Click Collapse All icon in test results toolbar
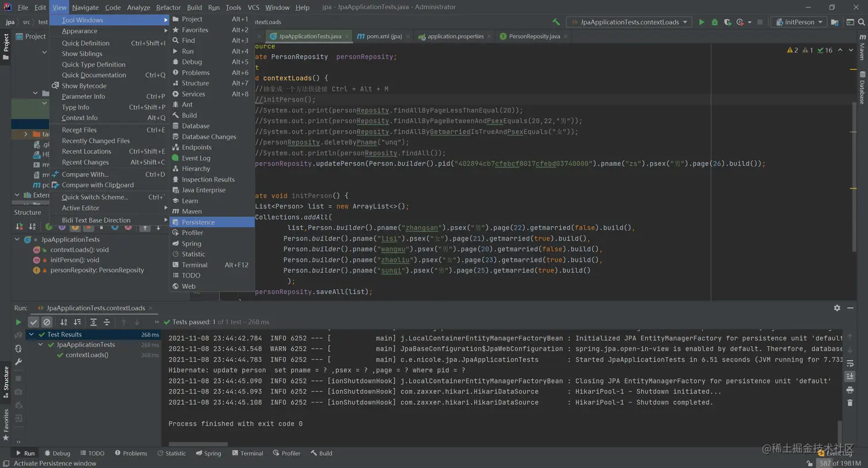This screenshot has width=868, height=468. pyautogui.click(x=107, y=322)
